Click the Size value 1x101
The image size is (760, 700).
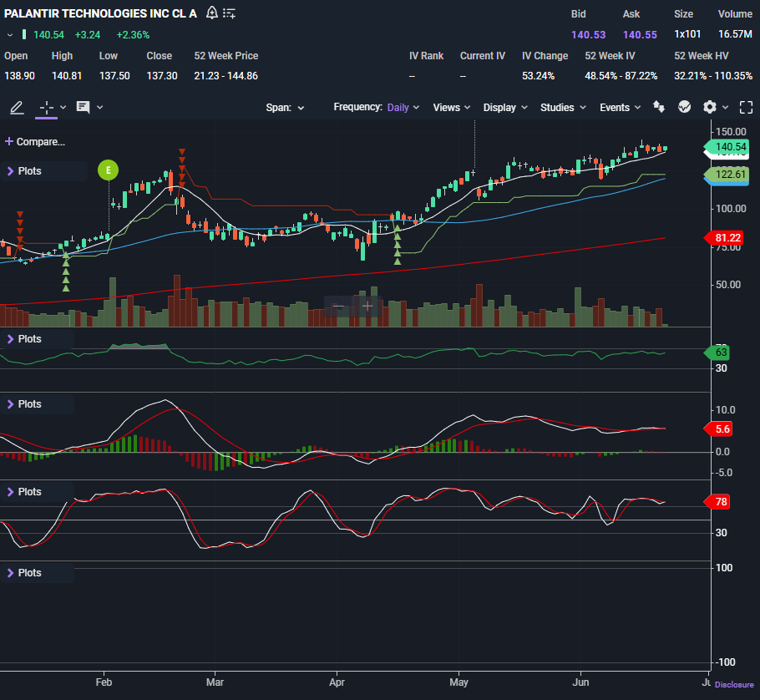click(x=687, y=34)
